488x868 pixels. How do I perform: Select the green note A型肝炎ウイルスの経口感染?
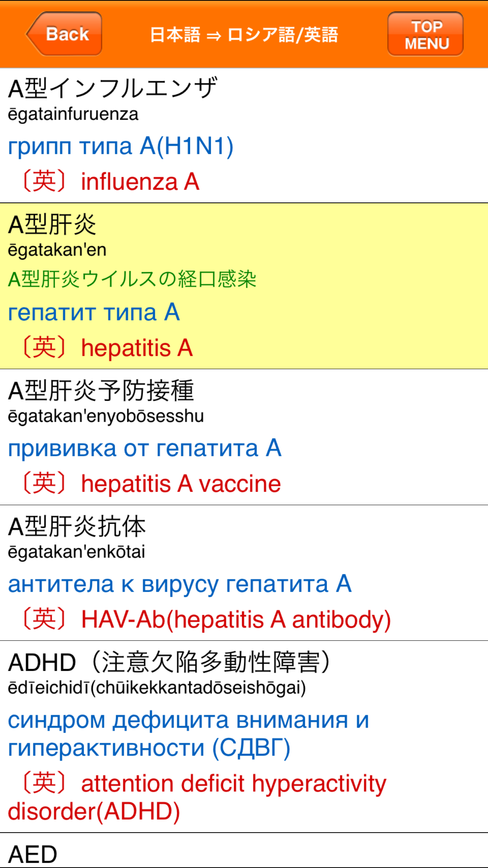click(x=134, y=279)
